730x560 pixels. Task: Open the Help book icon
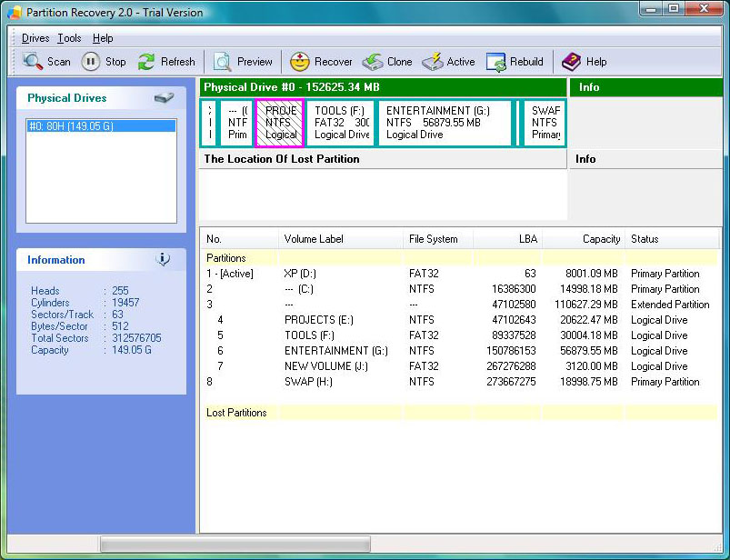tap(571, 62)
